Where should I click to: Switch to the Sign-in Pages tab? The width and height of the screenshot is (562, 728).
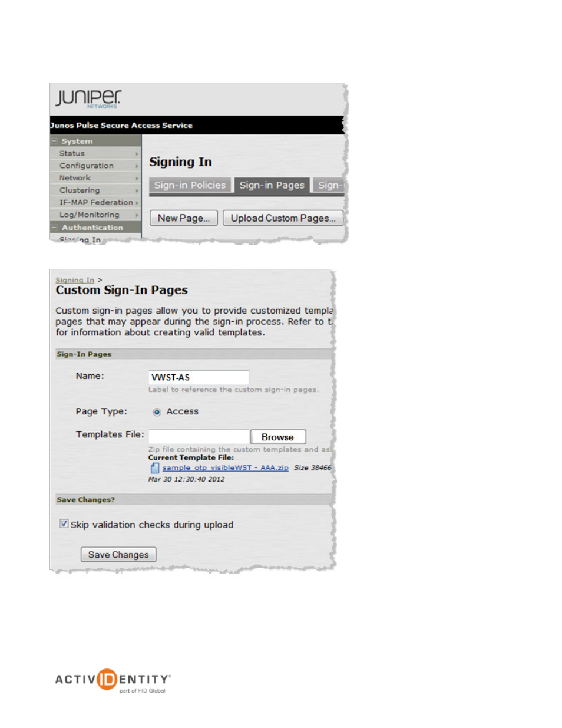[x=272, y=185]
